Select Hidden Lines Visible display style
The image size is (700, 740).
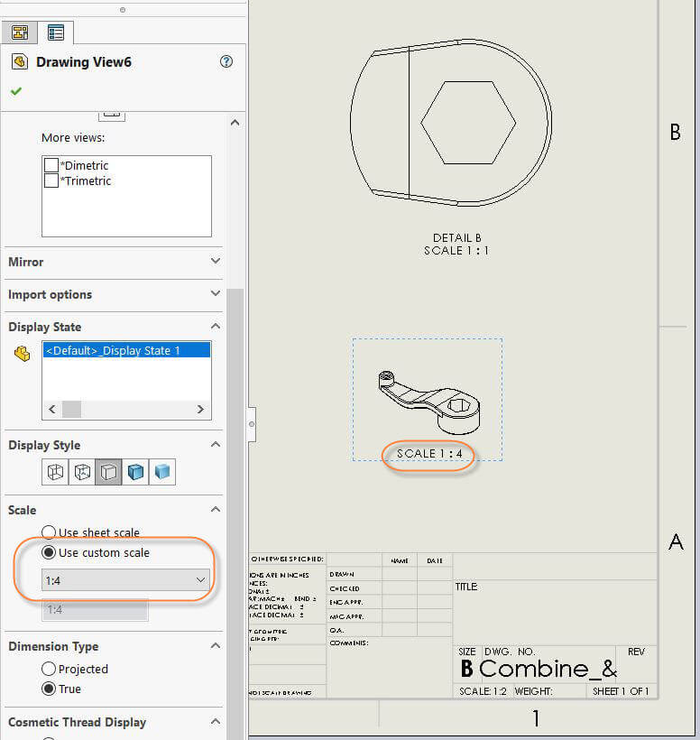pyautogui.click(x=82, y=471)
